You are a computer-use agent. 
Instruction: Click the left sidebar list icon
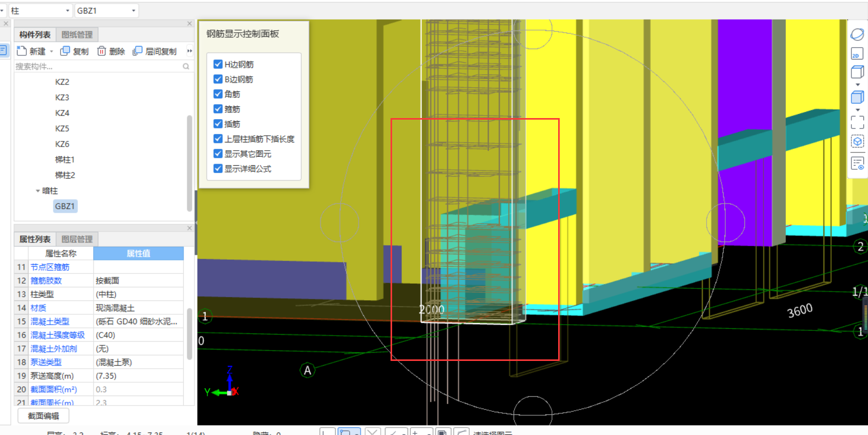(3, 50)
